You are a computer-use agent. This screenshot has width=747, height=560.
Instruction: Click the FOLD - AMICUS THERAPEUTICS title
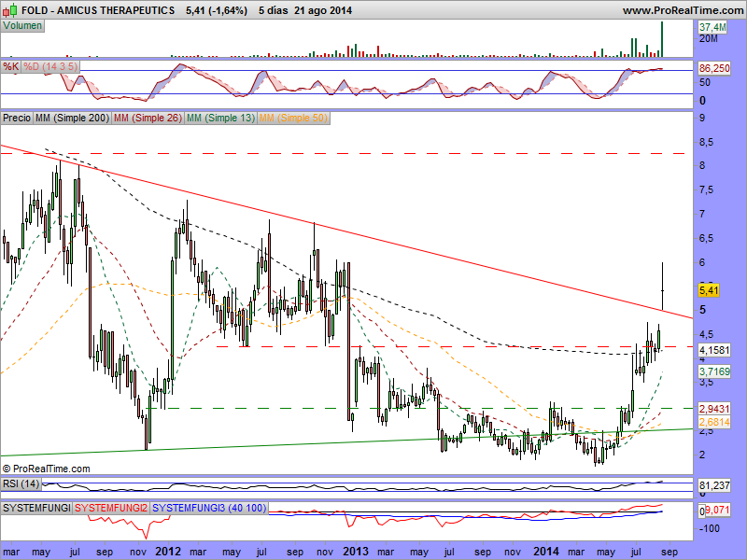point(98,10)
